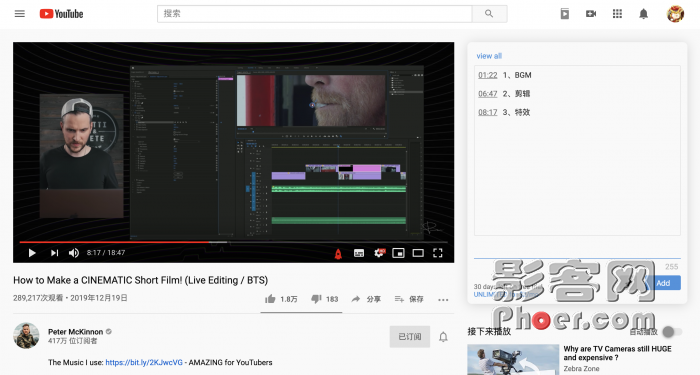Open player settings gear
The width and height of the screenshot is (700, 375).
379,253
